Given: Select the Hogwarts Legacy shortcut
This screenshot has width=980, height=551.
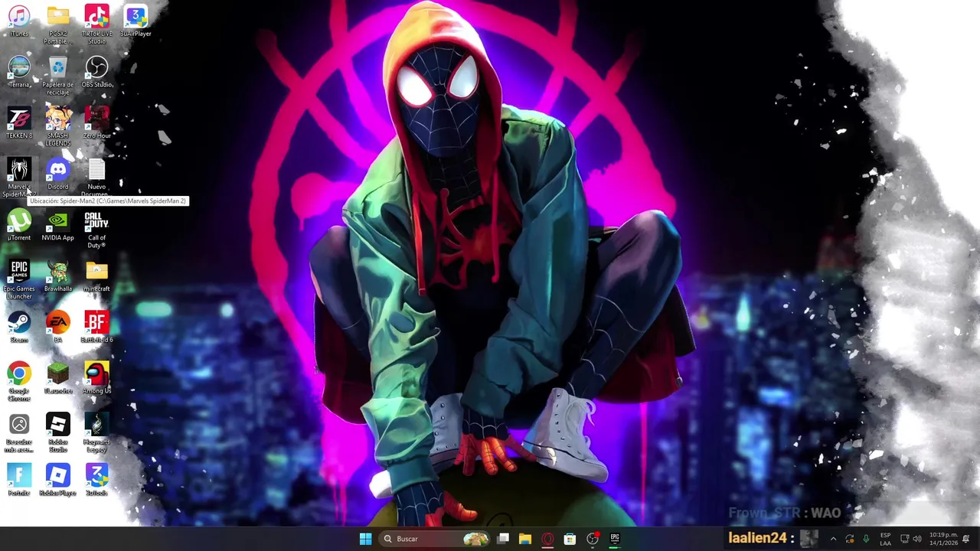Looking at the screenshot, I should click(96, 433).
